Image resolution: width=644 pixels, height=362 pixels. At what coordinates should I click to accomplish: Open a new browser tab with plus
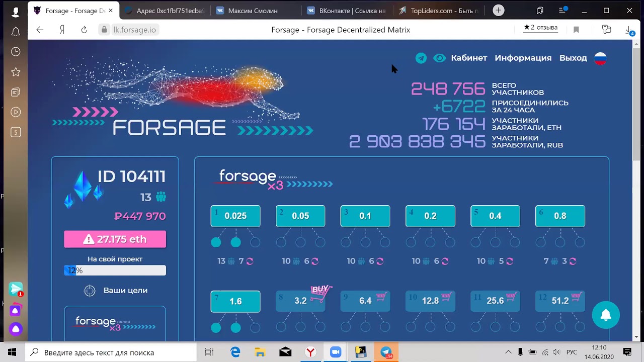click(x=499, y=11)
